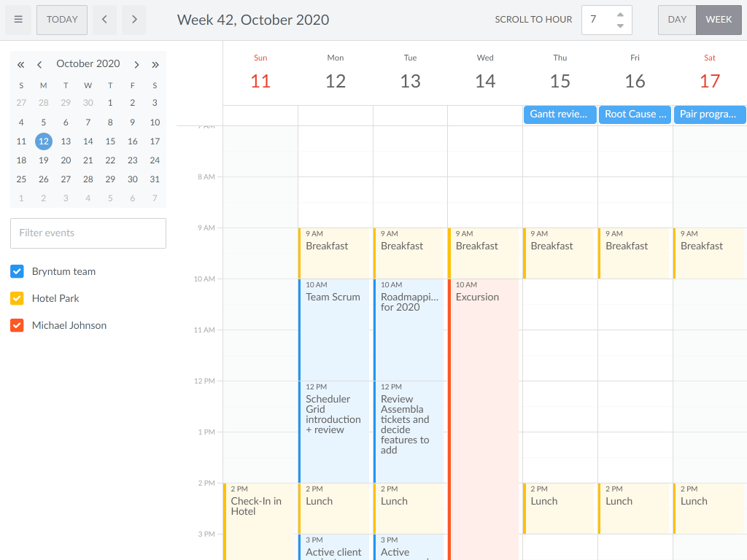Viewport: 747px width, 560px height.
Task: Navigate to the previous week
Action: pyautogui.click(x=104, y=20)
